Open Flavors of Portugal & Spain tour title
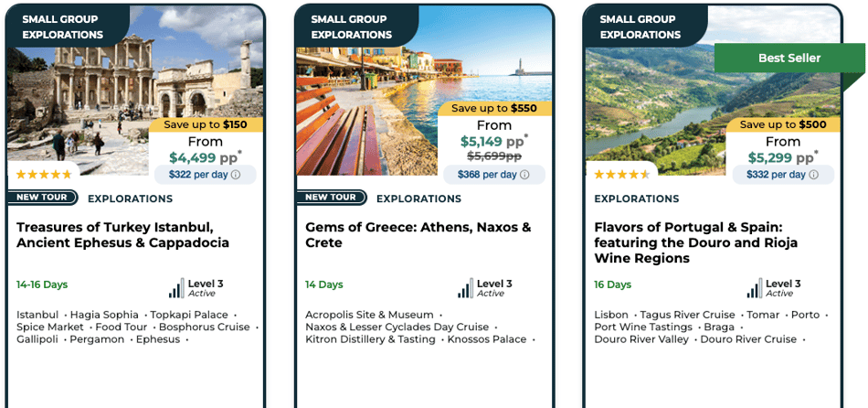The width and height of the screenshot is (868, 408). (x=696, y=242)
